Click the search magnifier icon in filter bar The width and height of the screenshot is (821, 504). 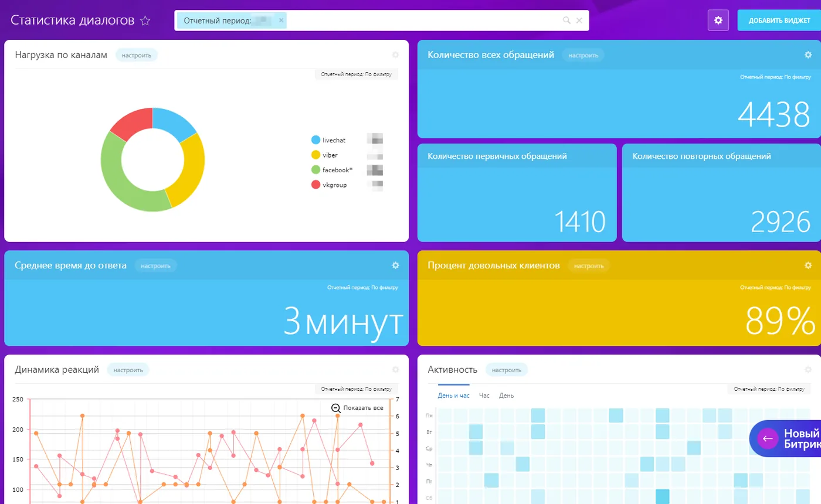[x=566, y=21]
